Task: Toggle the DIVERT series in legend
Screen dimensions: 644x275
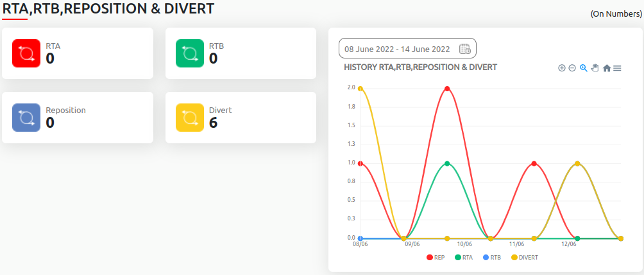Action: 523,257
